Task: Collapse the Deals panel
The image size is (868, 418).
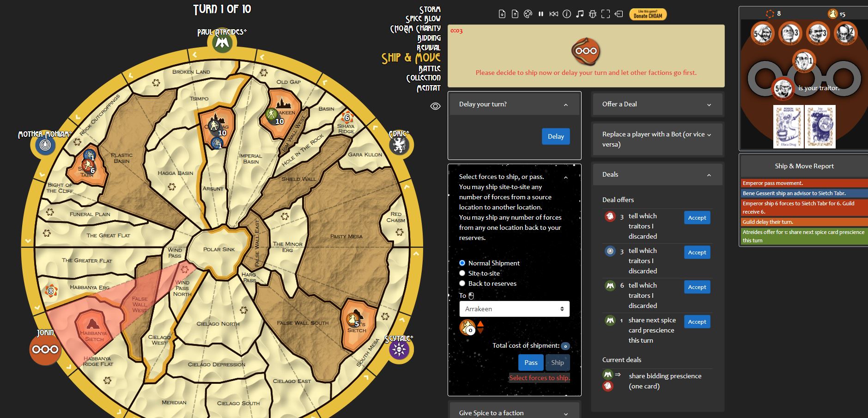Action: (x=709, y=175)
